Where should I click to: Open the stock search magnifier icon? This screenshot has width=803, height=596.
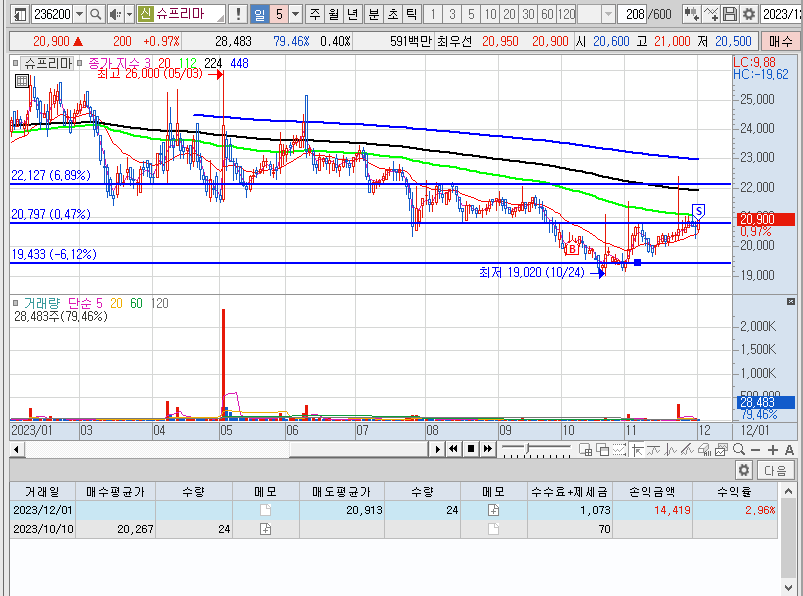coord(95,14)
